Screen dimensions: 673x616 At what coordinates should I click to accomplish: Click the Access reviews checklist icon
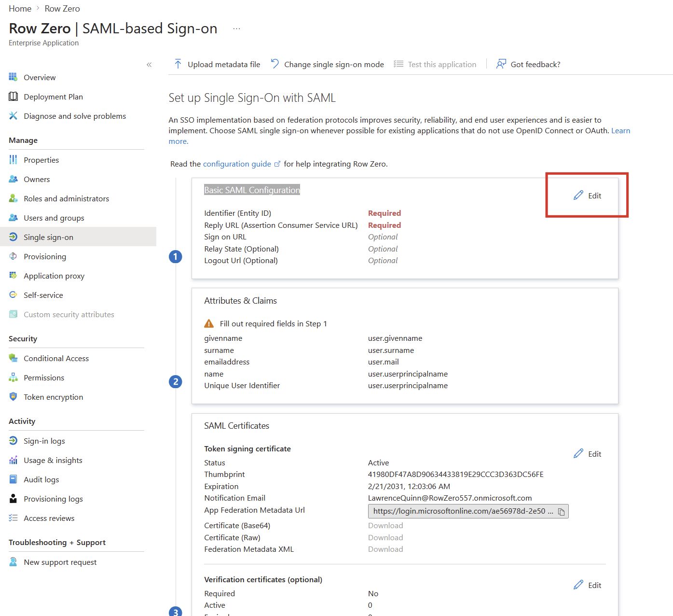click(13, 518)
